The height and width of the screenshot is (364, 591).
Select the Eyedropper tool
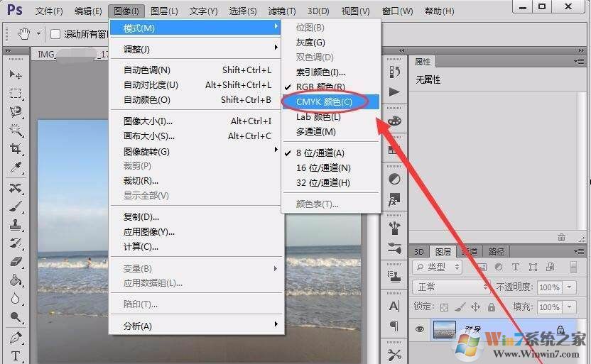(x=15, y=168)
